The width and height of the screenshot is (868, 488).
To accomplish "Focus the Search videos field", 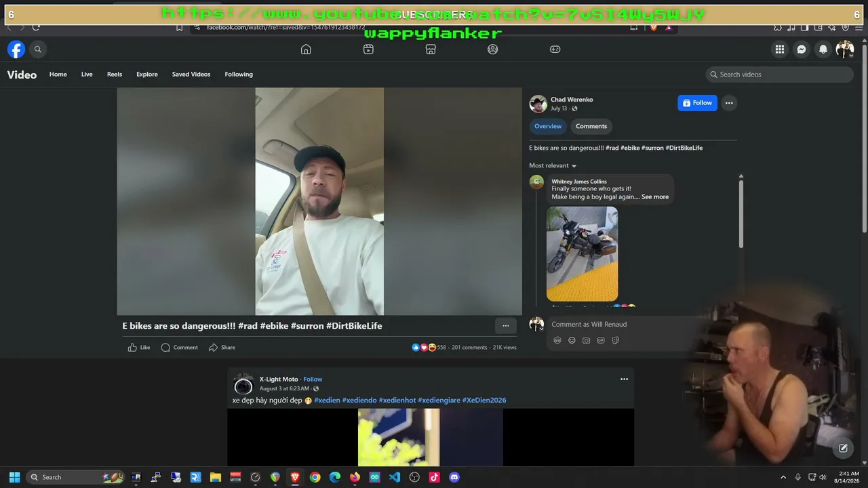I will (780, 75).
